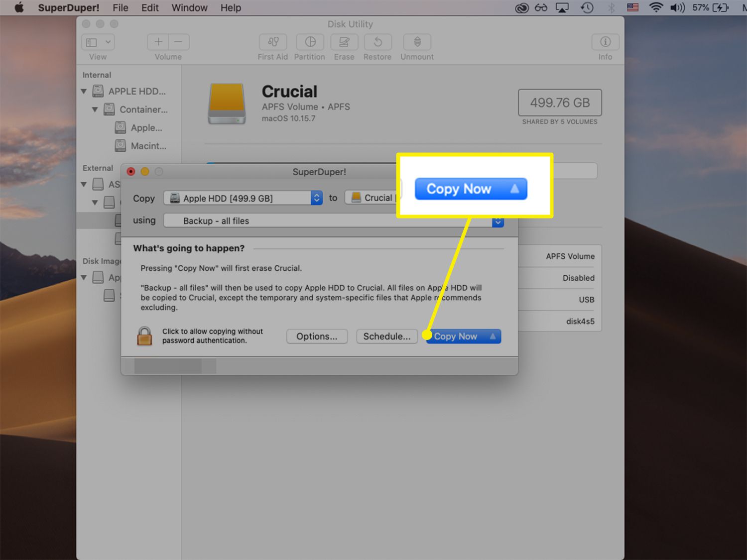Open the Edit menu

pyautogui.click(x=150, y=7)
